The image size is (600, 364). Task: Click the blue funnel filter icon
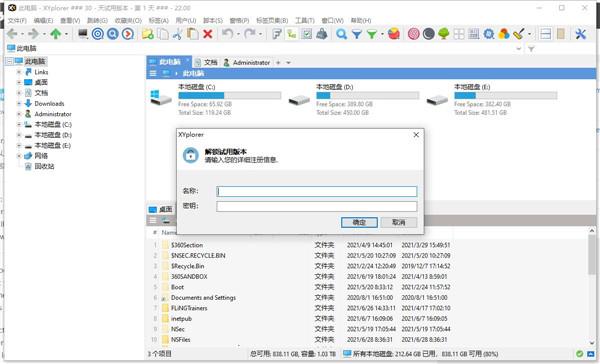click(x=357, y=34)
